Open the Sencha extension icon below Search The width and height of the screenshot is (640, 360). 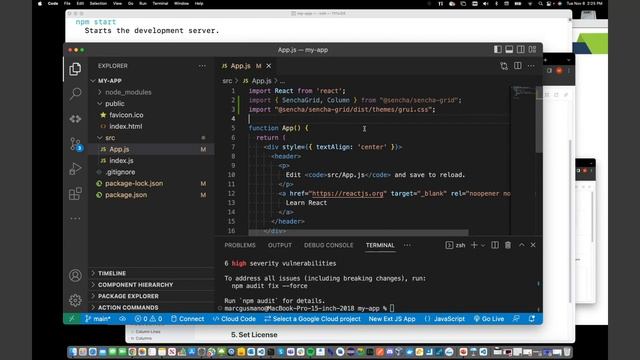coord(75,119)
